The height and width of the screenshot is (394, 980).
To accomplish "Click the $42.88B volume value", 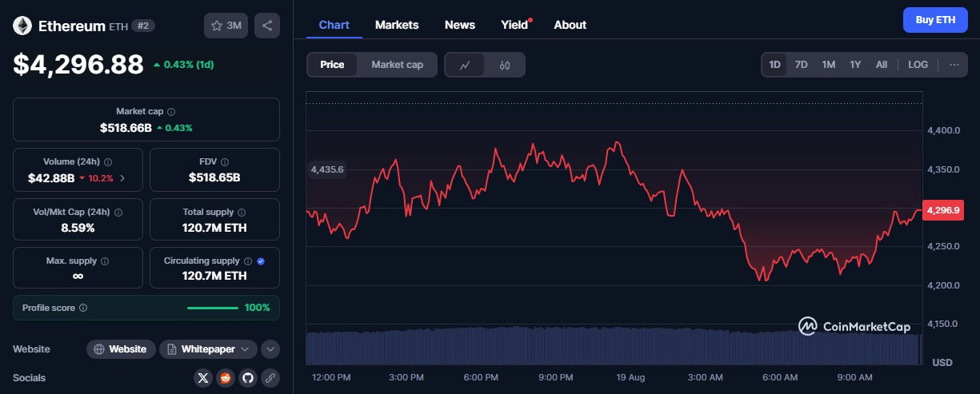I will pos(52,178).
